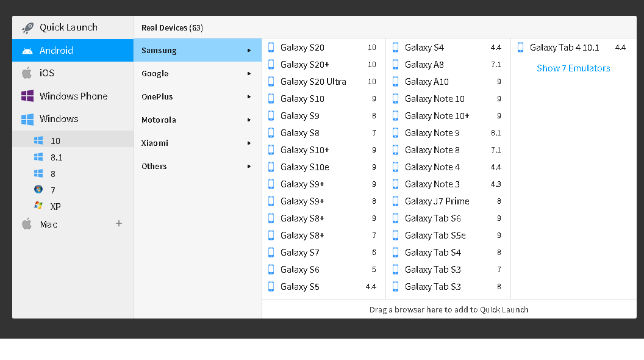Click phone icon beside Galaxy A10
The height and width of the screenshot is (360, 644).
pos(396,81)
